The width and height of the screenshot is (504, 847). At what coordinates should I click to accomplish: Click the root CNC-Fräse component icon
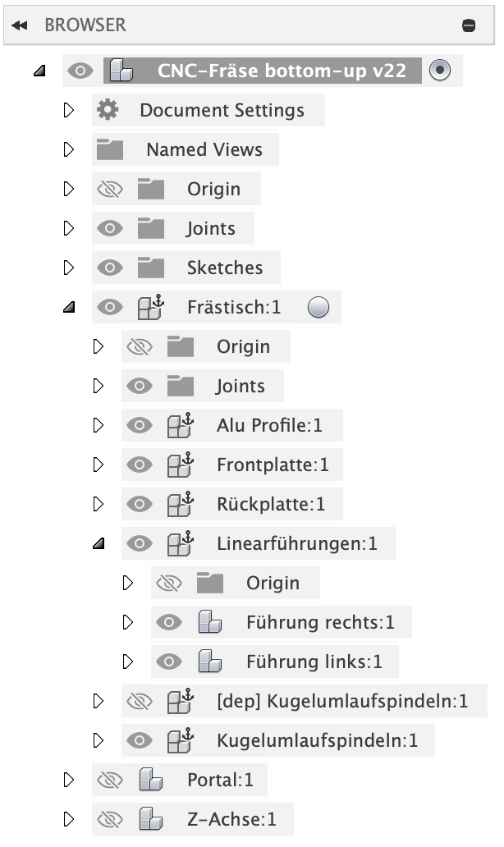pyautogui.click(x=121, y=71)
